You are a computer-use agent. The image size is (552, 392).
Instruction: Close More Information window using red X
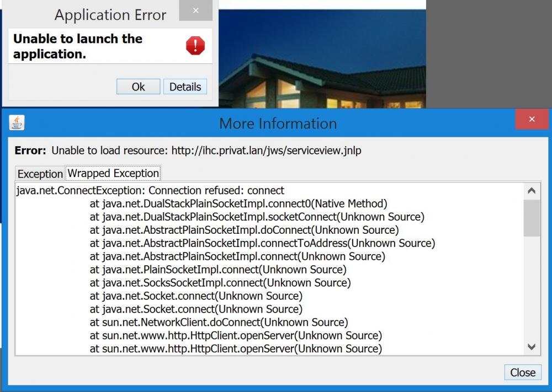tap(531, 119)
